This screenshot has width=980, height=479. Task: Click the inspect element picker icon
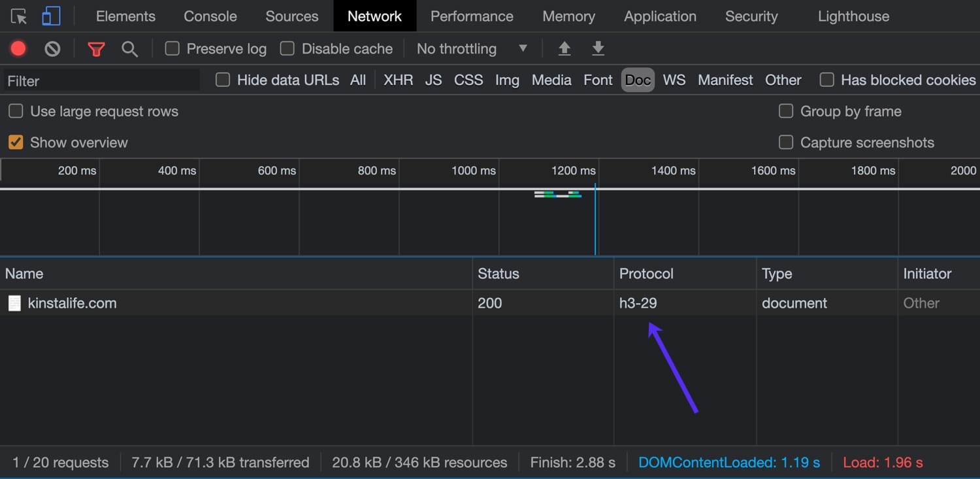[x=19, y=16]
